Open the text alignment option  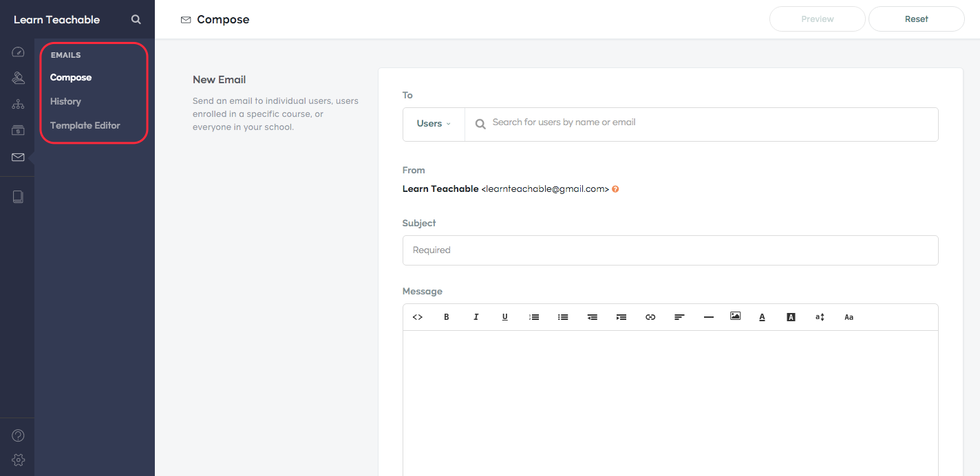coord(679,317)
